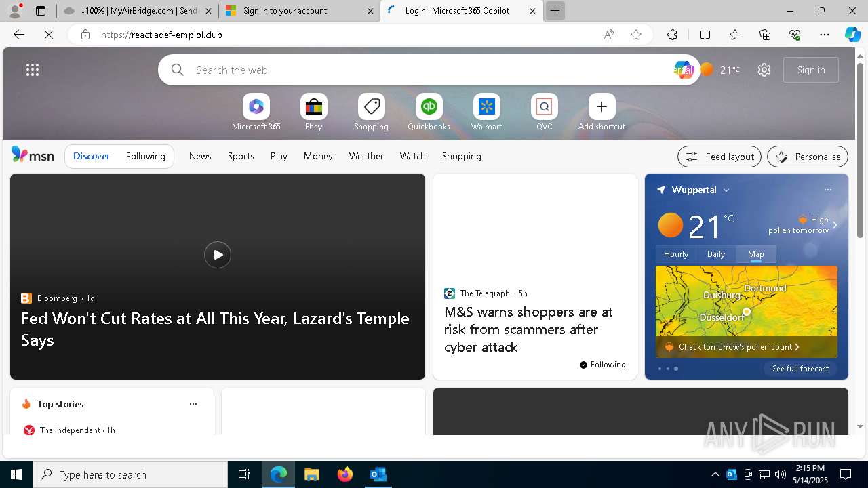Open Top stories more options
The image size is (868, 488).
pyautogui.click(x=193, y=404)
